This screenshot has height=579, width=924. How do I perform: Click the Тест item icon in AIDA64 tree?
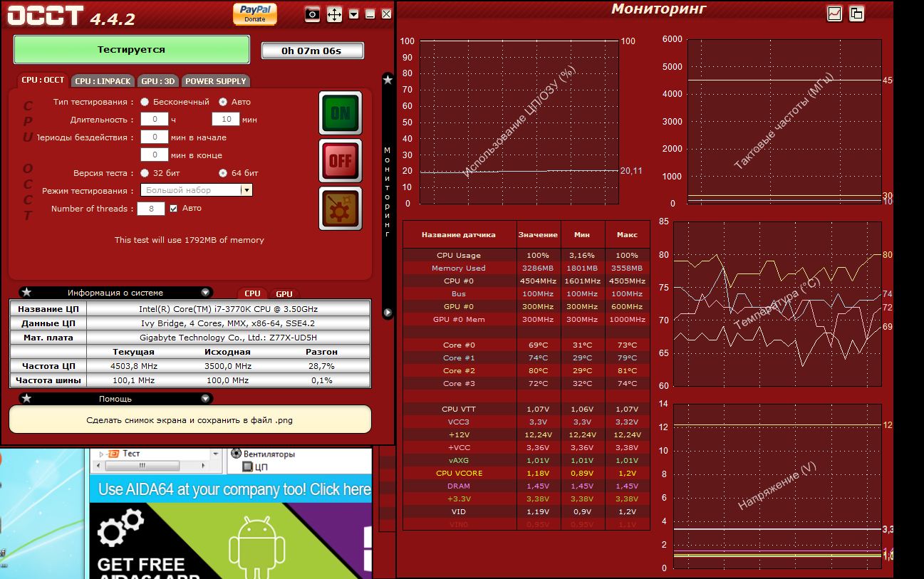113,454
